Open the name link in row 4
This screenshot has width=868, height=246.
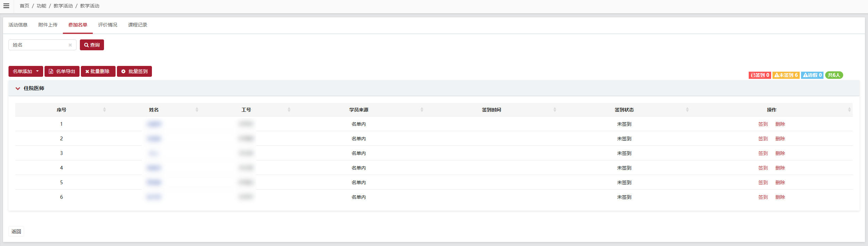(154, 168)
